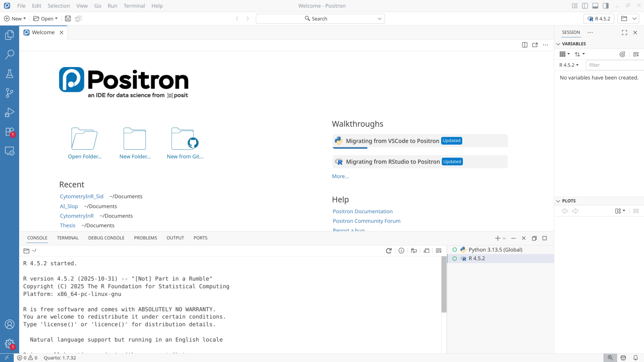Open the R 4.5.2 session selector in Variables
The height and width of the screenshot is (362, 644).
tap(569, 65)
